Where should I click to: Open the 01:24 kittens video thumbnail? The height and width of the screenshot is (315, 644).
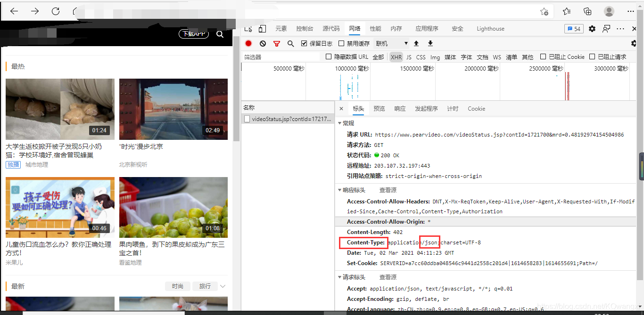(60, 109)
